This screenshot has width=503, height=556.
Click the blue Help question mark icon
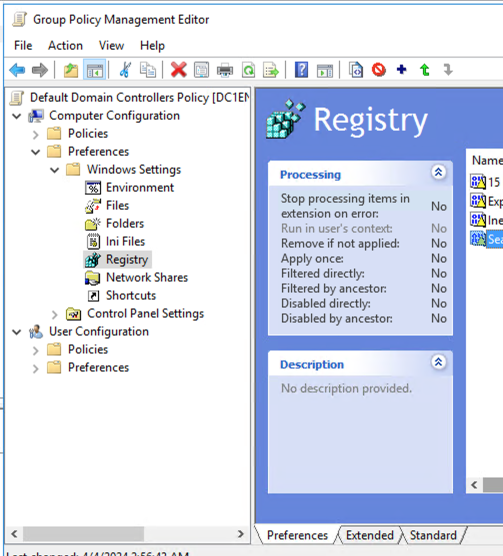[x=301, y=70]
